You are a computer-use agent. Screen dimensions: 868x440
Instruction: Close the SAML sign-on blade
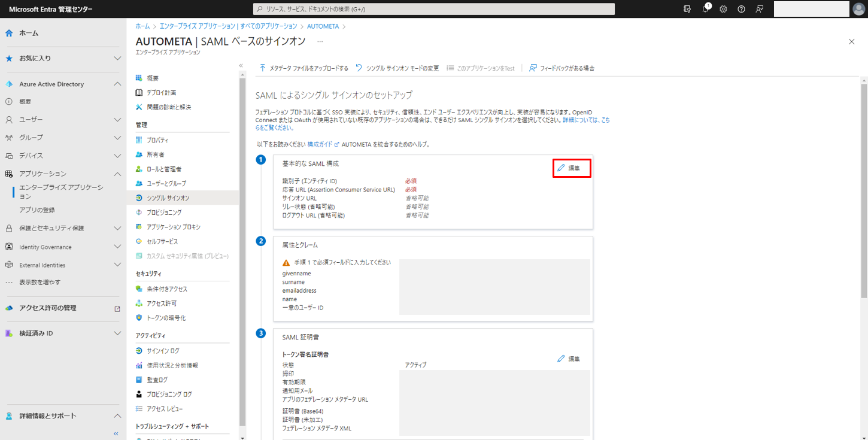pos(852,41)
